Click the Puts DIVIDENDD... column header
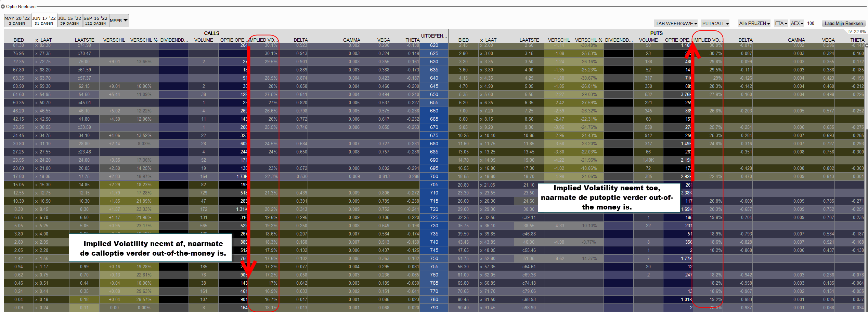 (x=619, y=40)
